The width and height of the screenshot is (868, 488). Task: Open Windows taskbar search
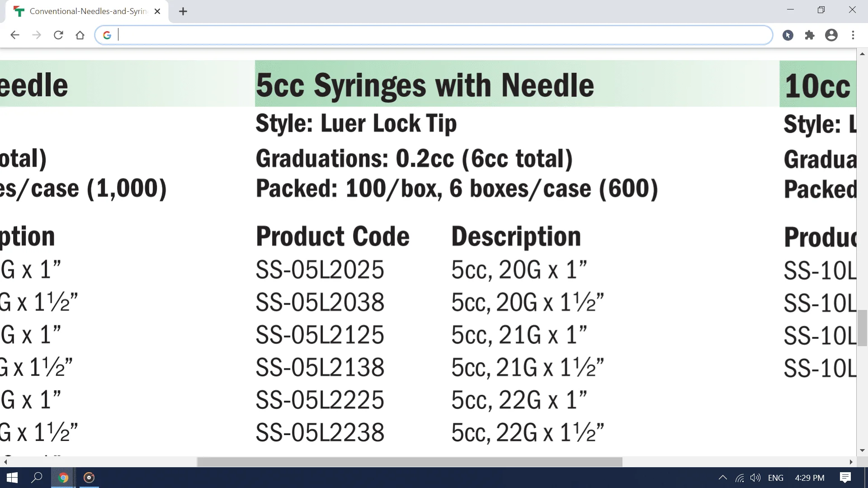click(37, 478)
